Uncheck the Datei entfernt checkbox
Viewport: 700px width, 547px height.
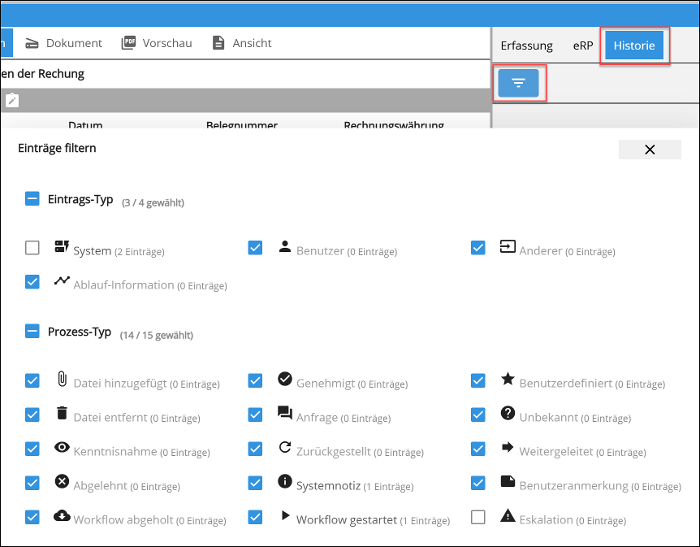pyautogui.click(x=32, y=415)
